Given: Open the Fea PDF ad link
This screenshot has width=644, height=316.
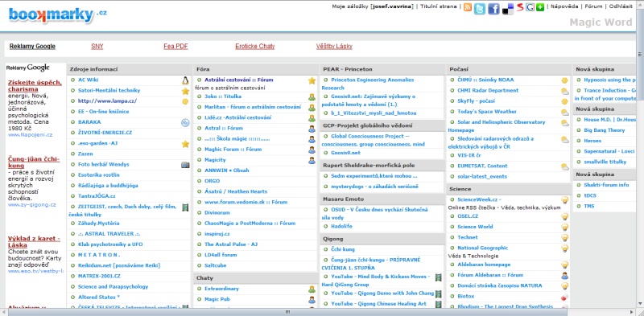Looking at the screenshot, I should coord(175,47).
